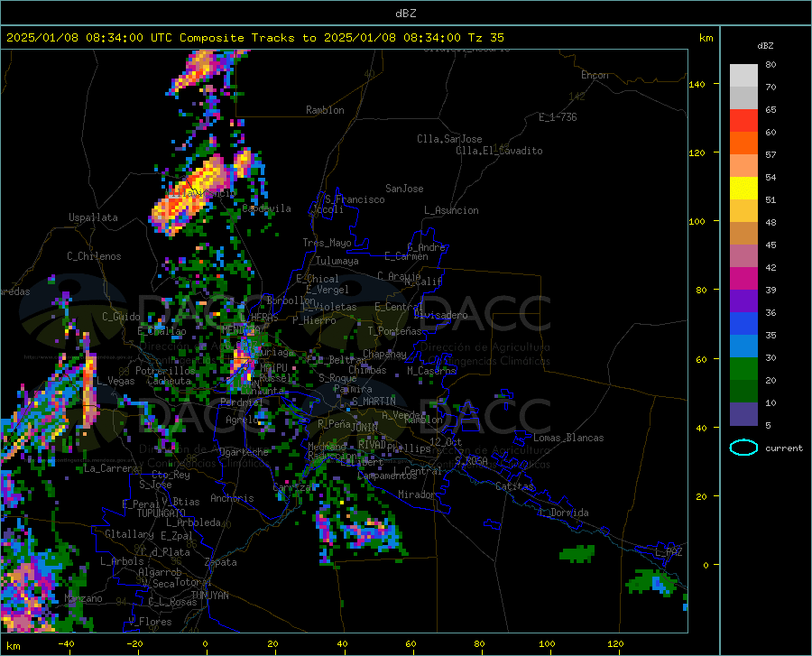
Task: Click the cyan current track ellipse icon
Action: coord(743,448)
